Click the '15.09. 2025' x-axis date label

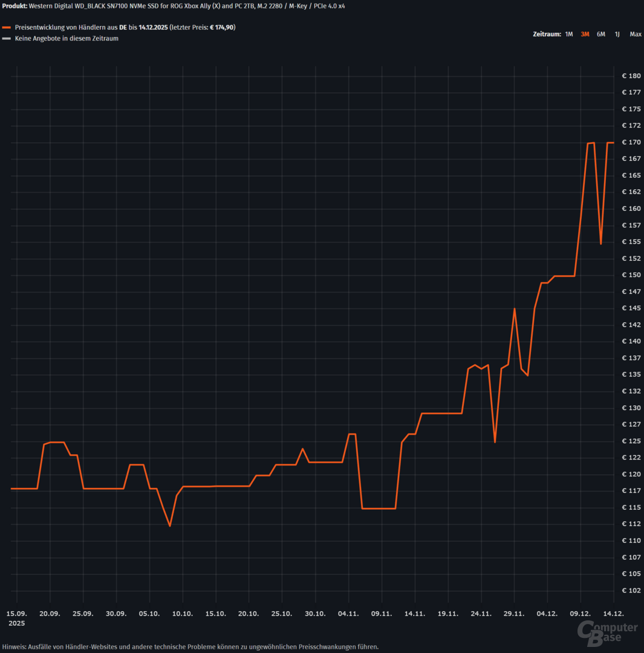[17, 617]
